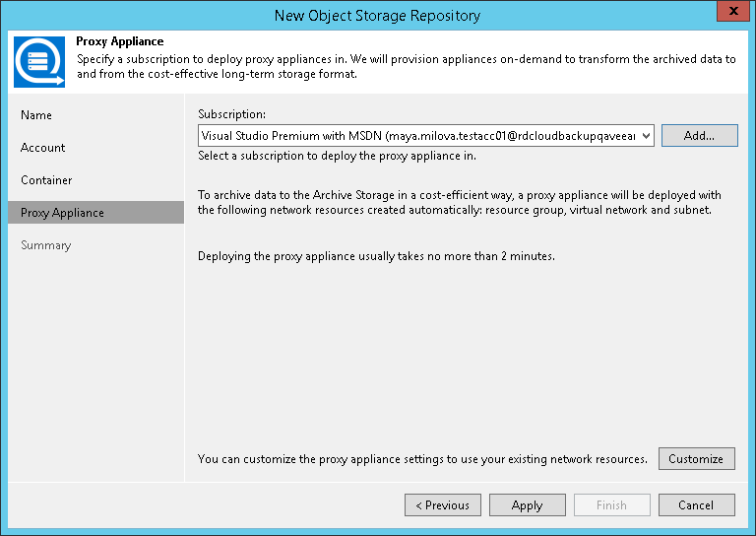Screen dimensions: 756x536
Task: Click the Apply button
Action: coord(527,505)
